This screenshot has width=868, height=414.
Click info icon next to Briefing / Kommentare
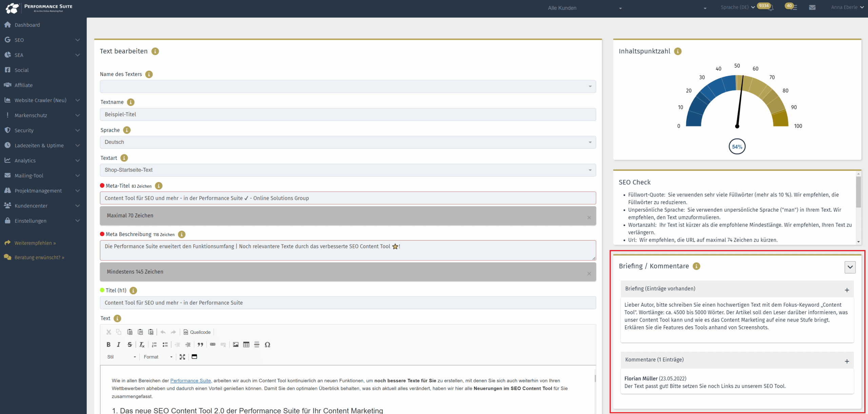[x=696, y=266]
